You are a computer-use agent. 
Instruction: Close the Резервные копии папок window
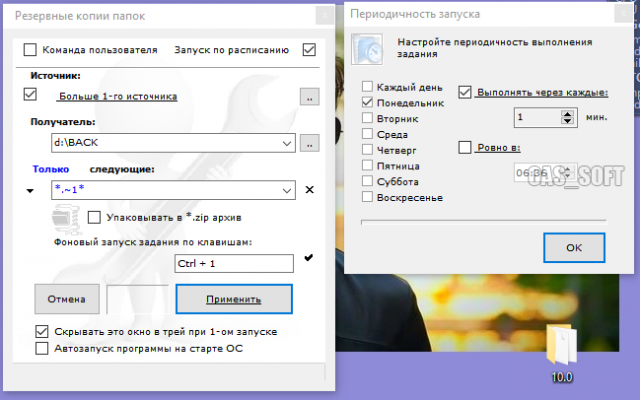[324, 16]
